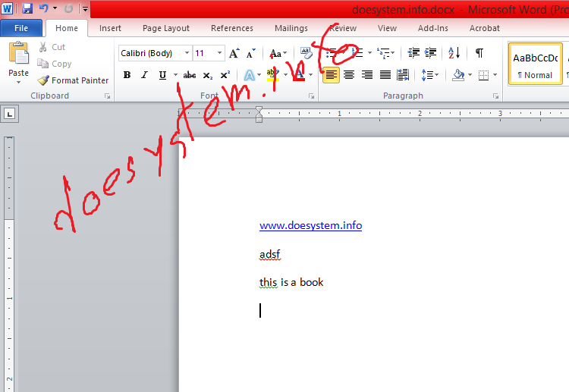Click the Cut scissors button

pyautogui.click(x=52, y=47)
